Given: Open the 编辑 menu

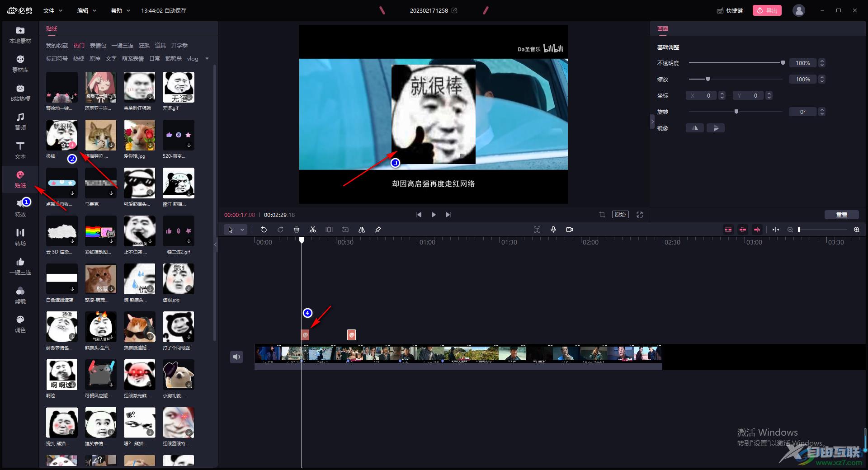Looking at the screenshot, I should [x=87, y=10].
